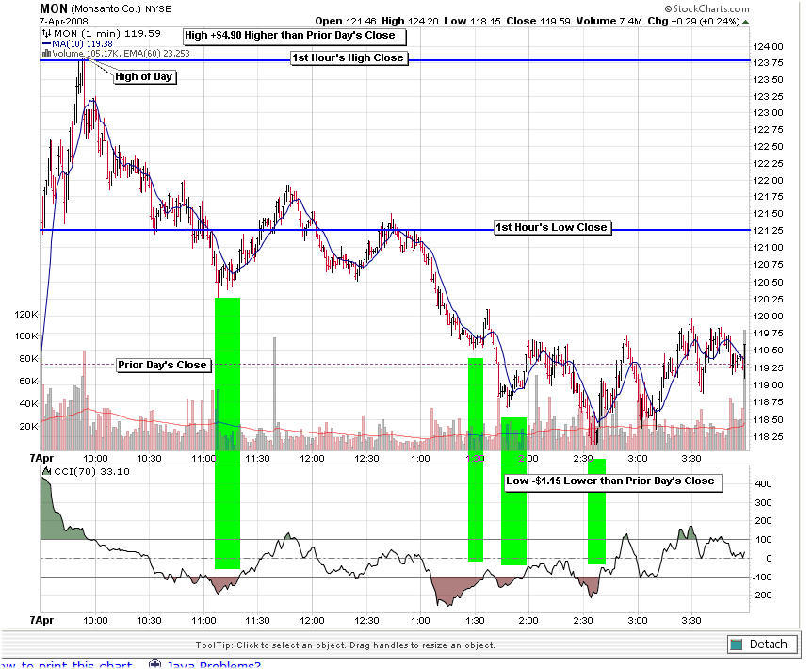This screenshot has width=812, height=669.
Task: Click the 122.50 price axis label
Action: (768, 147)
